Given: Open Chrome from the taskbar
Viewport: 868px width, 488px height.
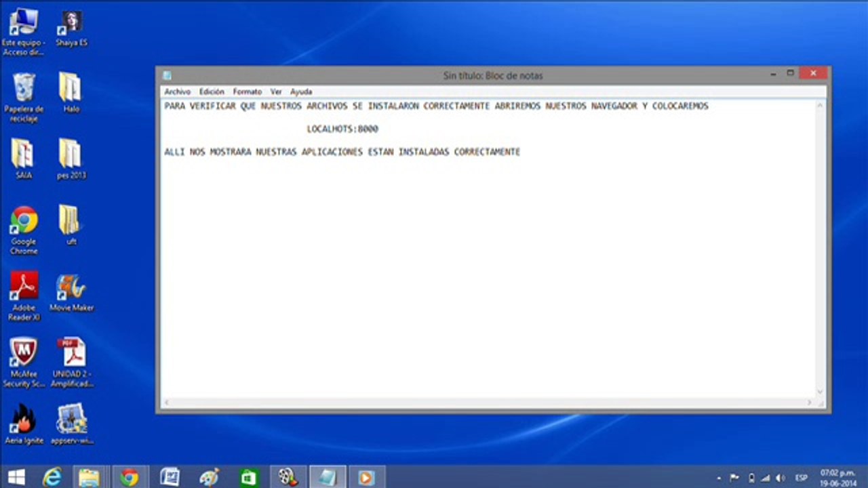Looking at the screenshot, I should point(129,477).
